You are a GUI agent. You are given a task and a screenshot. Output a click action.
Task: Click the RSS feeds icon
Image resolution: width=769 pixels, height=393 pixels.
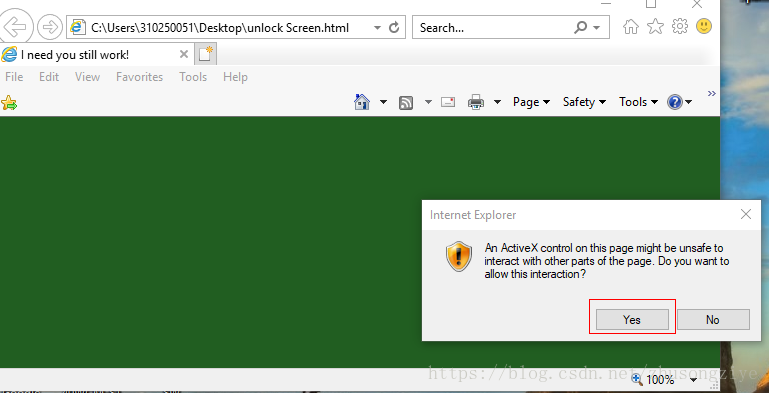(x=406, y=103)
